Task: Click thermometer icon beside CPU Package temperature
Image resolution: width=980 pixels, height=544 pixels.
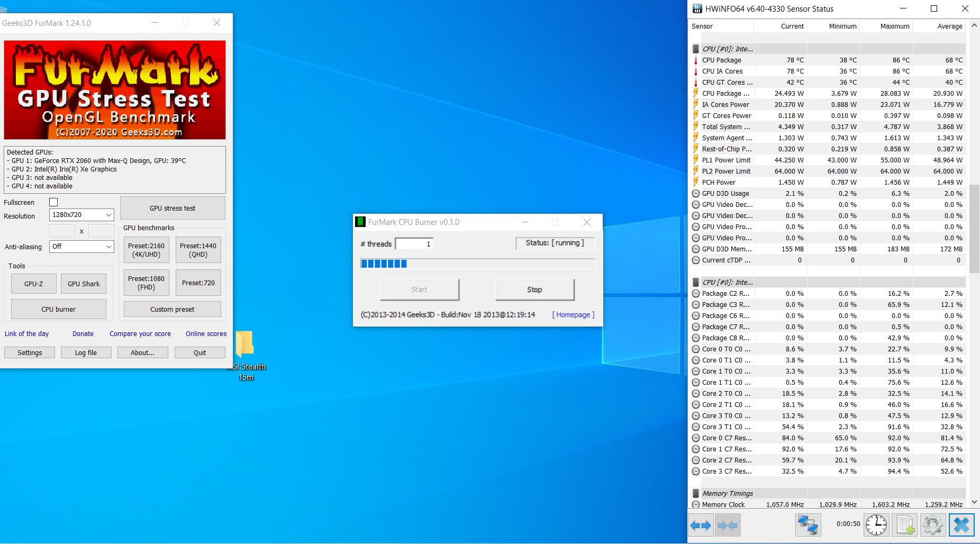Action: [x=696, y=60]
